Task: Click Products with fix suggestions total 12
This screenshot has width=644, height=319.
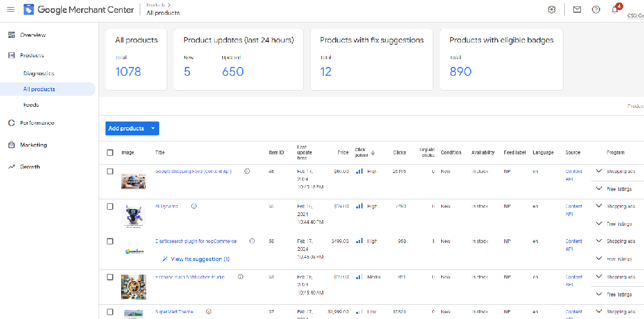Action: [x=326, y=72]
